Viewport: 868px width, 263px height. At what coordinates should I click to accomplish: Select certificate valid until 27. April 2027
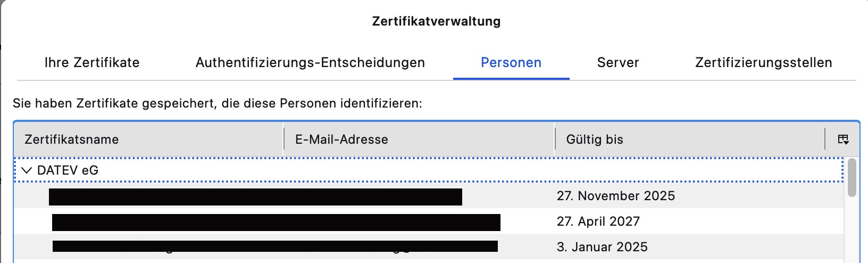coord(598,221)
